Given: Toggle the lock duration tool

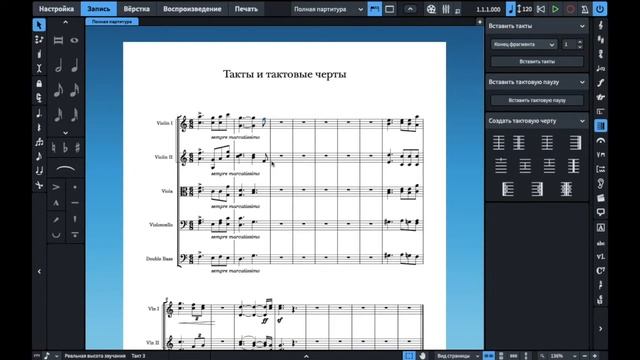Looking at the screenshot, I should [39, 84].
